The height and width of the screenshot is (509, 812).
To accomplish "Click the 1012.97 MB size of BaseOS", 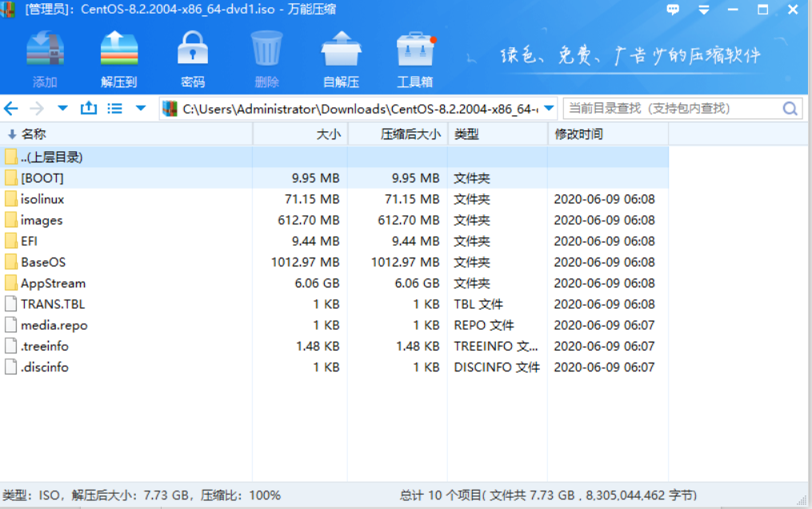I will tap(305, 262).
